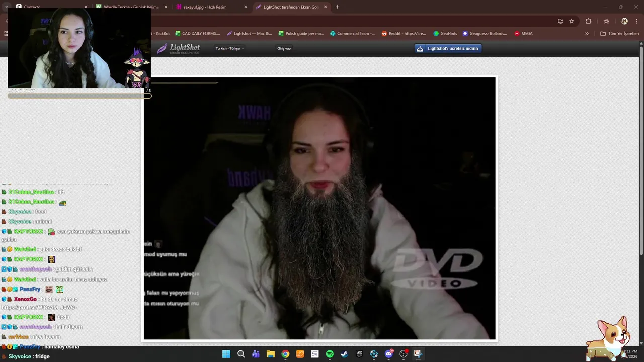Open the blue diamond app on taskbar
The width and height of the screenshot is (644, 362).
[x=374, y=354]
